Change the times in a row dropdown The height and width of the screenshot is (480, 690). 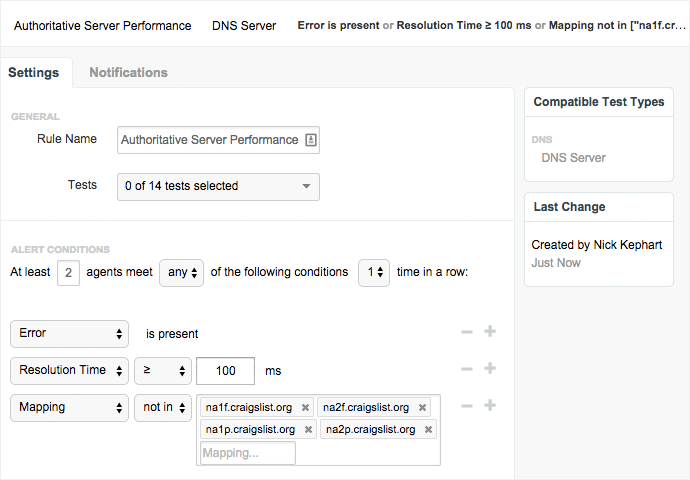coord(374,272)
